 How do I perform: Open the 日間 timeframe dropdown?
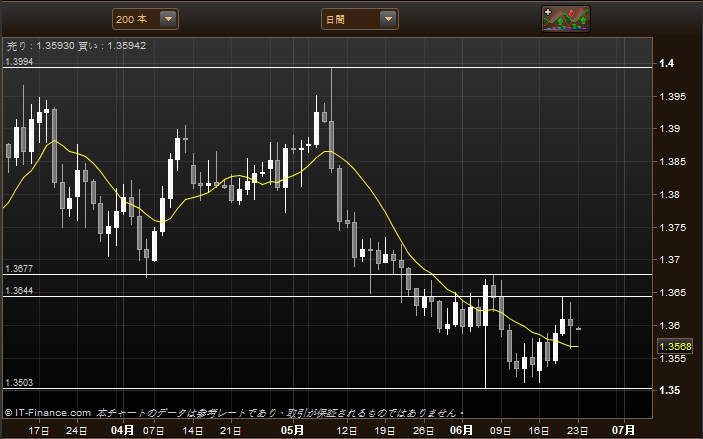(x=360, y=19)
